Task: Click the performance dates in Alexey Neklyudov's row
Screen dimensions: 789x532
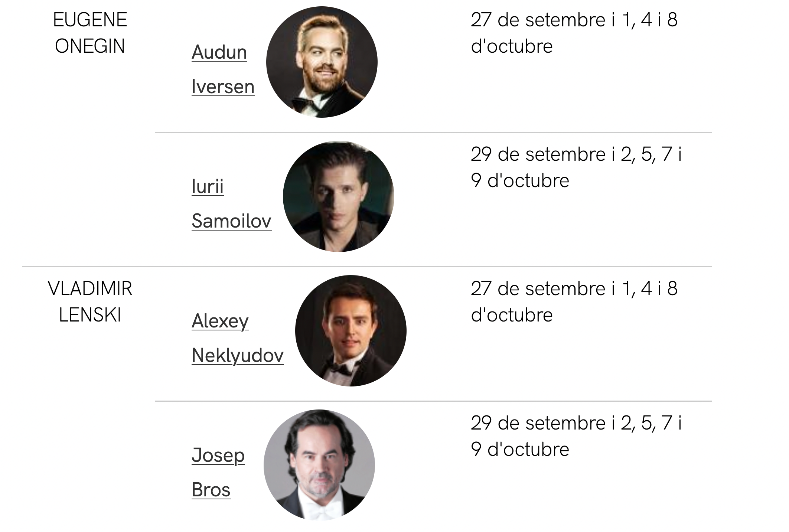Action: point(574,302)
